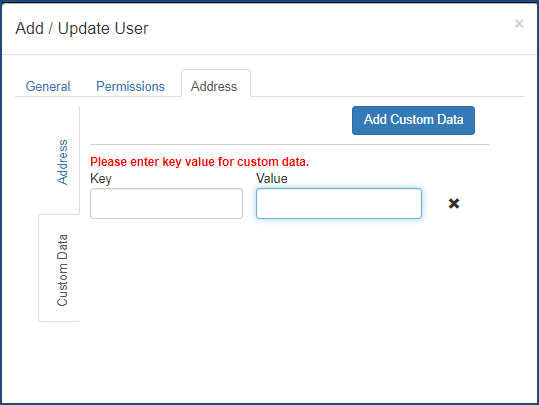Remove the custom data row with X icon

click(454, 204)
